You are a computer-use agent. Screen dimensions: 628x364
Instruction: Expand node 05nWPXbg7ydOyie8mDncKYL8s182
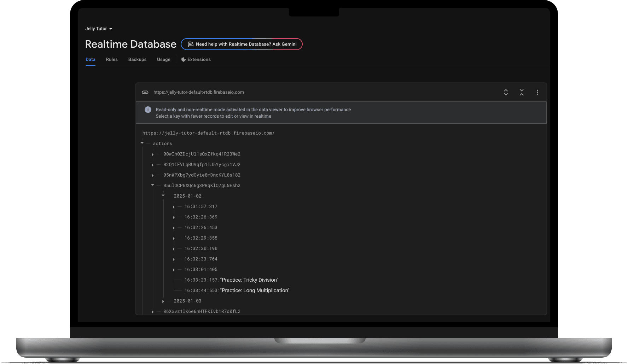(153, 176)
